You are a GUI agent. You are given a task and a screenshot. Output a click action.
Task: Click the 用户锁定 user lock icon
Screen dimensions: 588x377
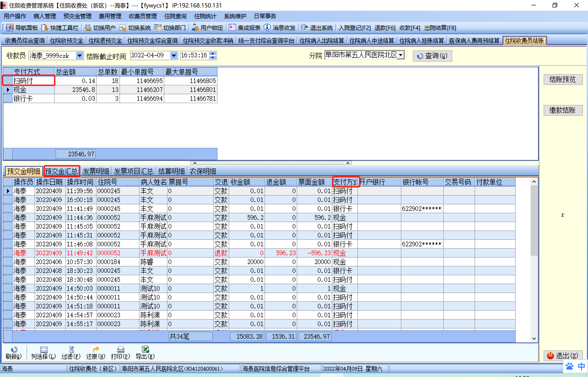point(195,28)
